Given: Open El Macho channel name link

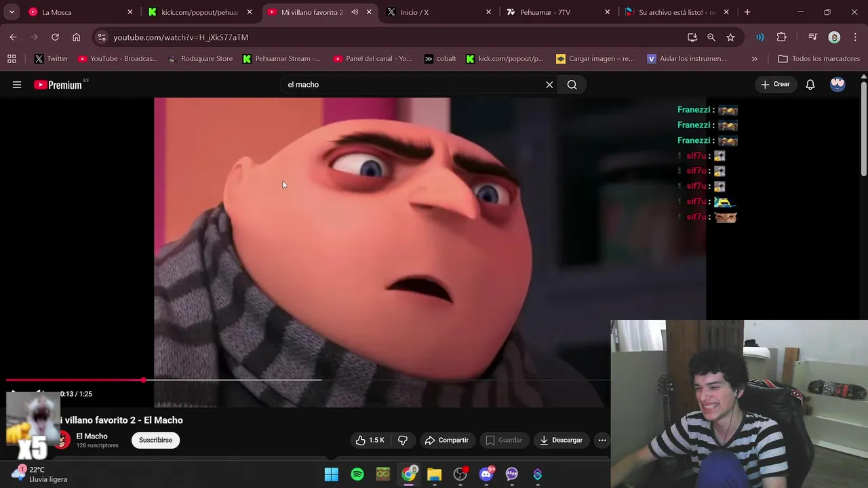Looking at the screenshot, I should tap(92, 436).
